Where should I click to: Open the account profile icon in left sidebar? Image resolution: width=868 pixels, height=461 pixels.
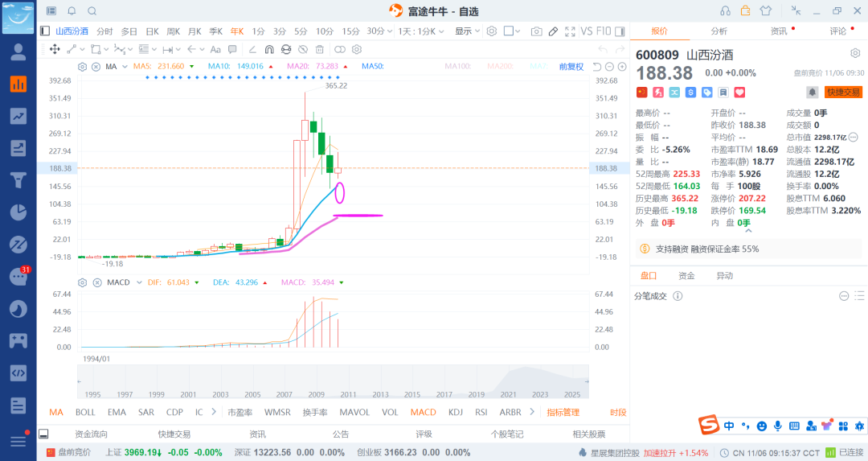click(18, 52)
